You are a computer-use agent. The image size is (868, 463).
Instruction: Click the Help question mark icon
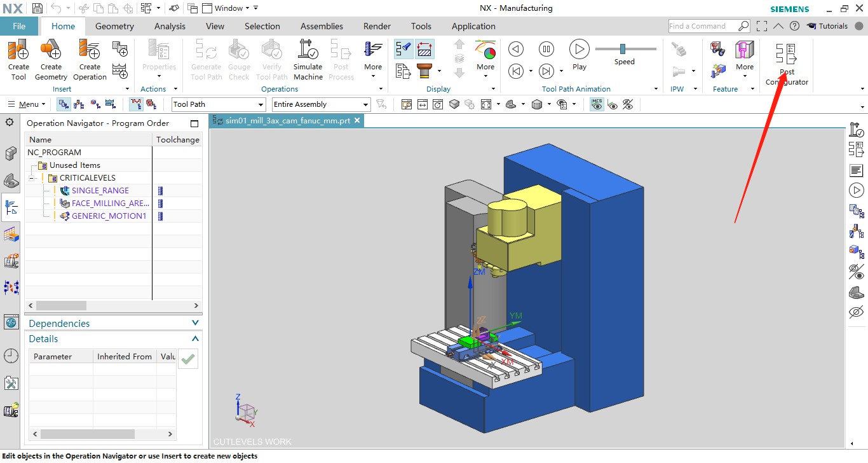coord(794,26)
